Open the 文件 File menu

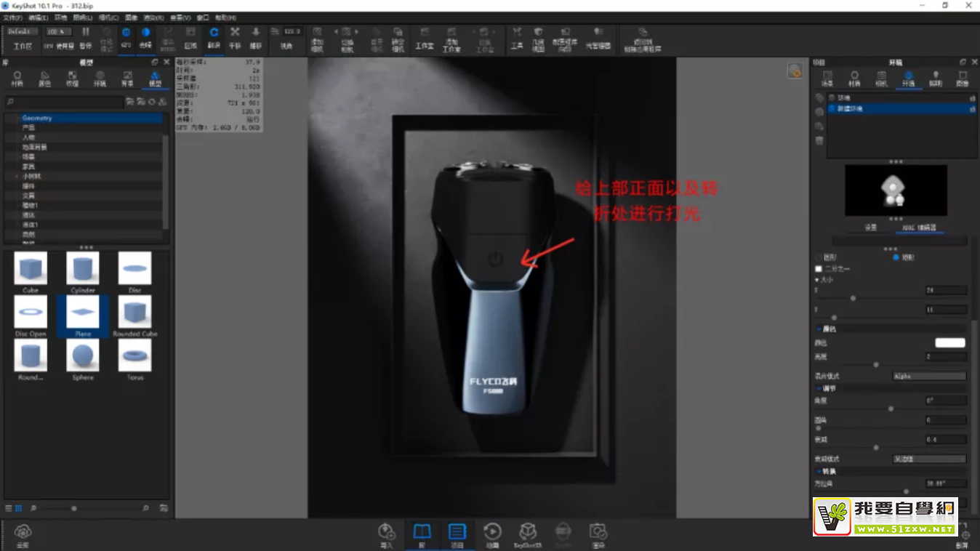coord(13,17)
